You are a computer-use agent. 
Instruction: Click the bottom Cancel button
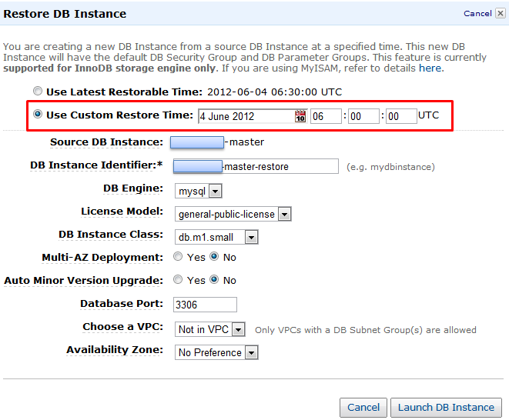coord(363,408)
